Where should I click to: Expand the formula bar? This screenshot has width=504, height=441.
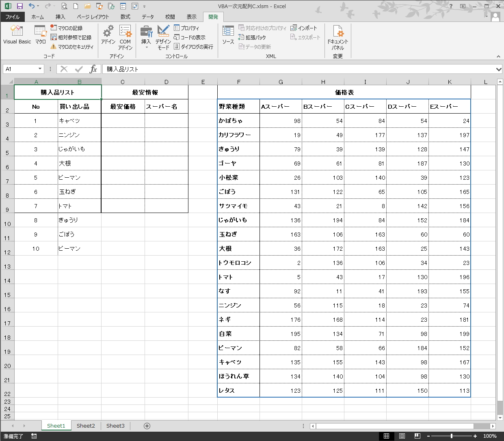499,69
